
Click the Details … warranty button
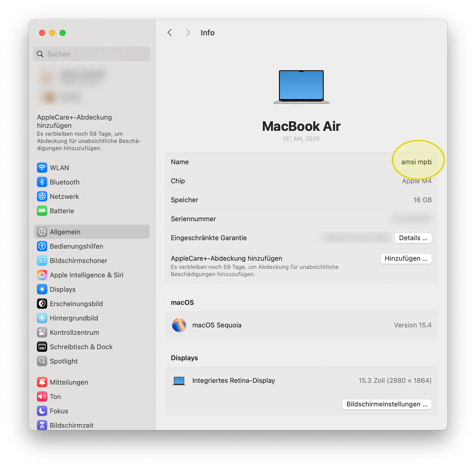(x=413, y=238)
